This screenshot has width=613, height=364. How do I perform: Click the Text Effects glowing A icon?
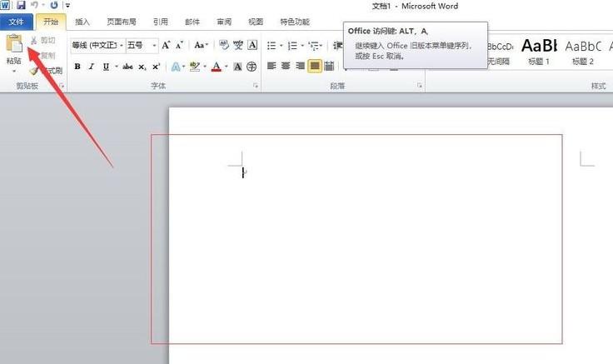(x=176, y=67)
